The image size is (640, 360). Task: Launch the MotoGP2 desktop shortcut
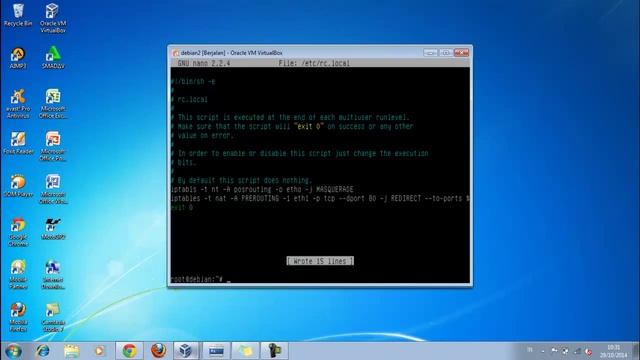pos(53,229)
